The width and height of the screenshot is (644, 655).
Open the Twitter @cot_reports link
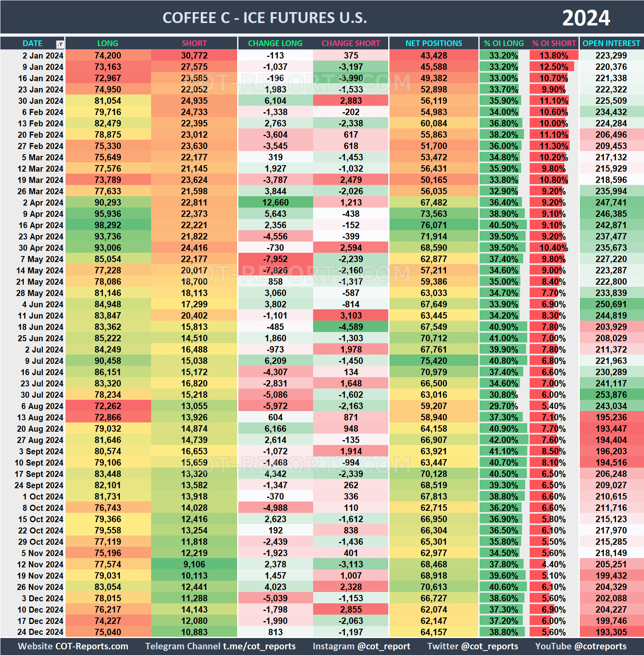(x=472, y=646)
